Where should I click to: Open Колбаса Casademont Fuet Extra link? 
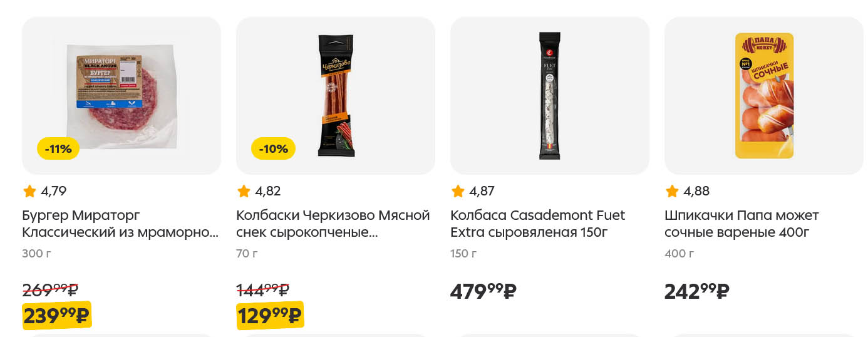[538, 224]
